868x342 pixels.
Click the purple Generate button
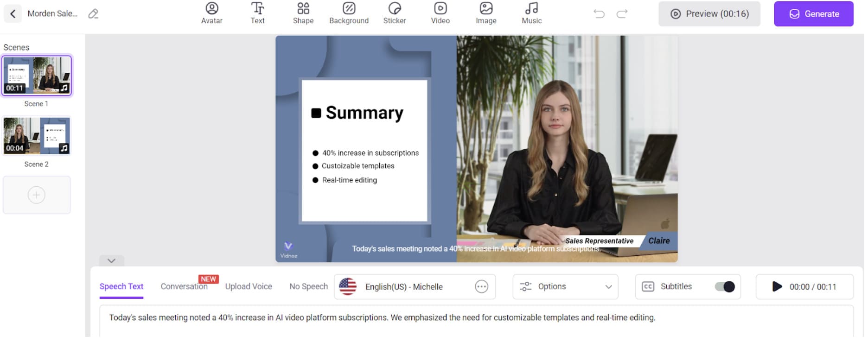pyautogui.click(x=813, y=14)
